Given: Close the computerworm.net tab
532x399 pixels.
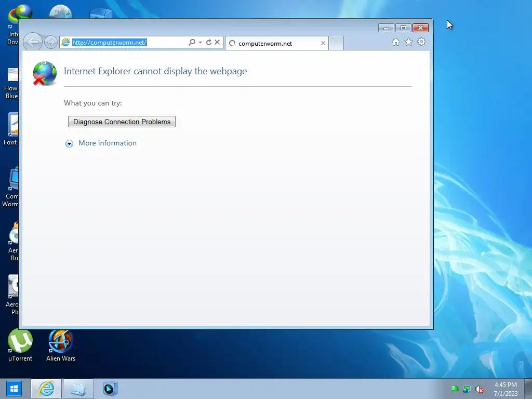Looking at the screenshot, I should pyautogui.click(x=323, y=43).
